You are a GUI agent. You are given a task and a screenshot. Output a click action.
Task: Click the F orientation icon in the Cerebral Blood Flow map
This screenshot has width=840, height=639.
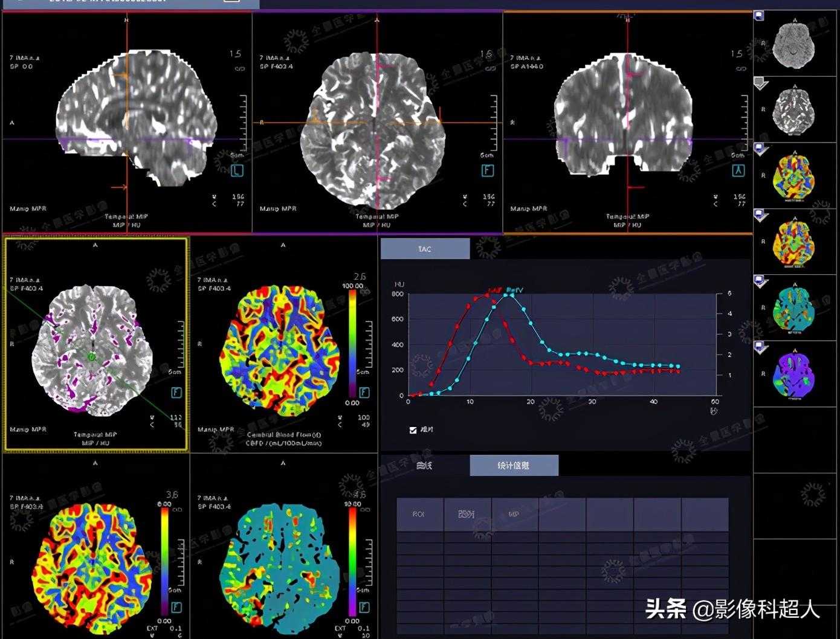point(364,393)
